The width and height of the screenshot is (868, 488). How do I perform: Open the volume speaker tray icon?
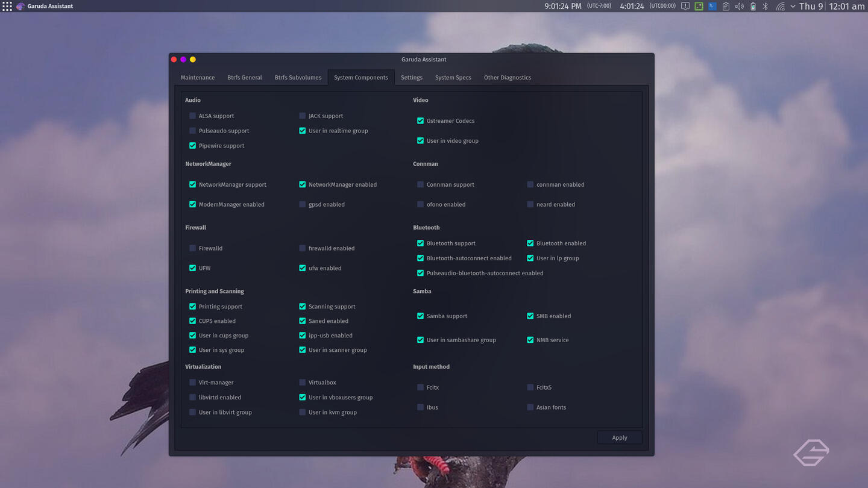740,6
